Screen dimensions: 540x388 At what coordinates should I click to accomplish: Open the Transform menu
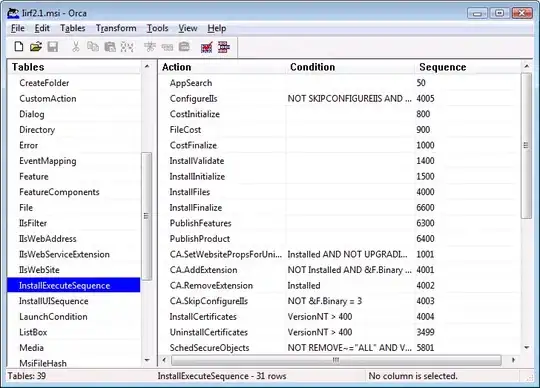pos(116,28)
